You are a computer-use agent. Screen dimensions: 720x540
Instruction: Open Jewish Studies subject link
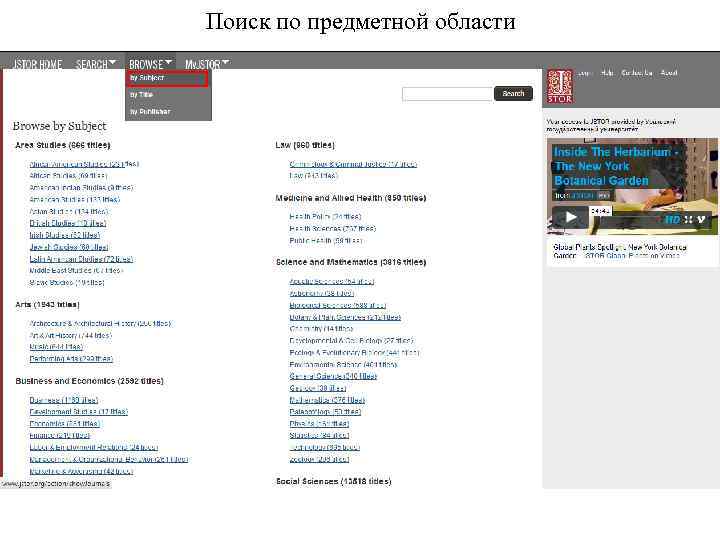(69, 247)
